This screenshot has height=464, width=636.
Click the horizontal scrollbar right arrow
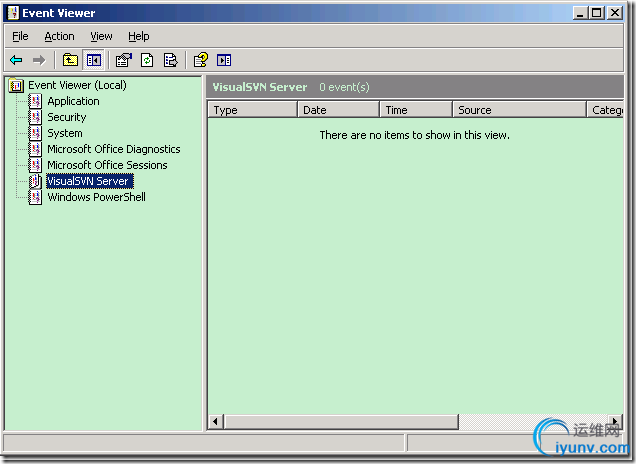[x=615, y=421]
